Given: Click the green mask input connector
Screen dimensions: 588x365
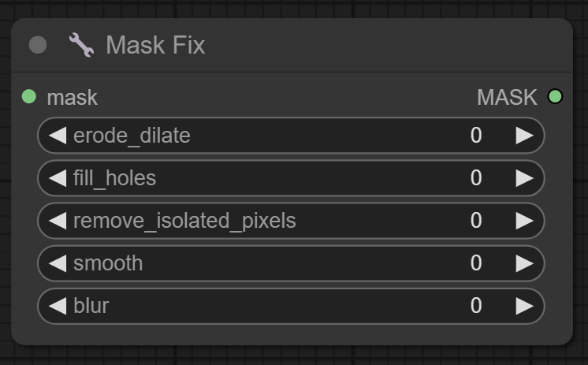Looking at the screenshot, I should pos(29,97).
